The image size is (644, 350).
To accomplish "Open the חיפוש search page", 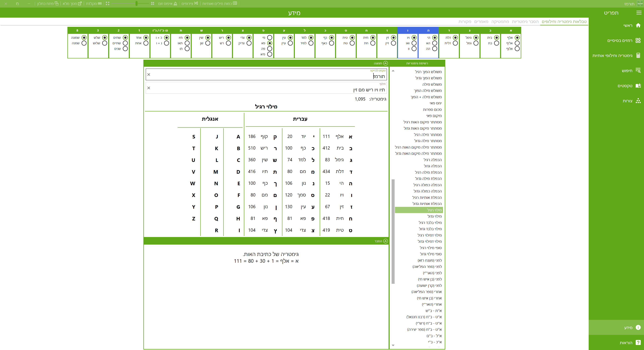I will [x=627, y=71].
